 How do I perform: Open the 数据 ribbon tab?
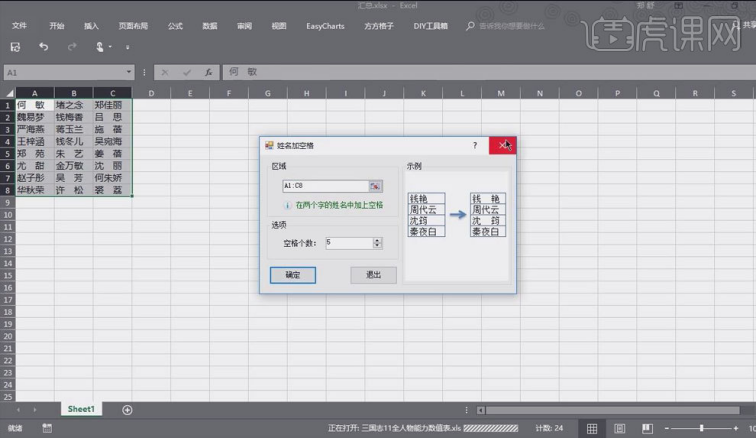click(210, 26)
